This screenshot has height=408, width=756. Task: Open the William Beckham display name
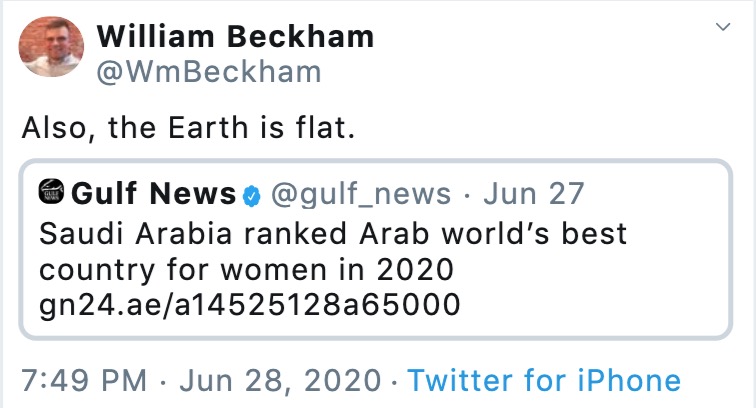235,37
